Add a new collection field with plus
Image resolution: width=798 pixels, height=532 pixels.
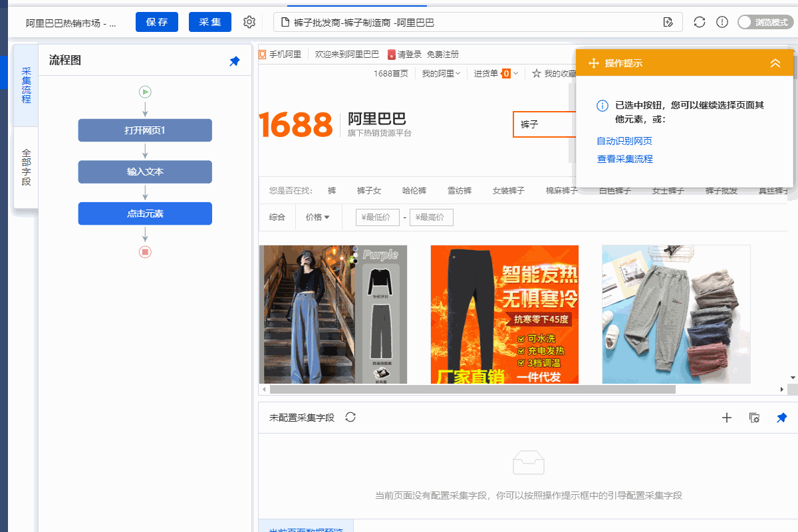tap(727, 418)
